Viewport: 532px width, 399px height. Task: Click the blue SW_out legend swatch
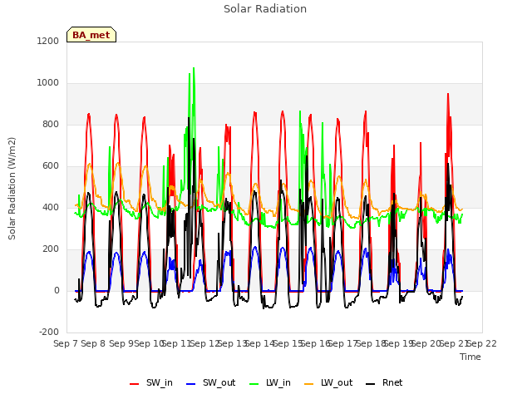pyautogui.click(x=191, y=384)
